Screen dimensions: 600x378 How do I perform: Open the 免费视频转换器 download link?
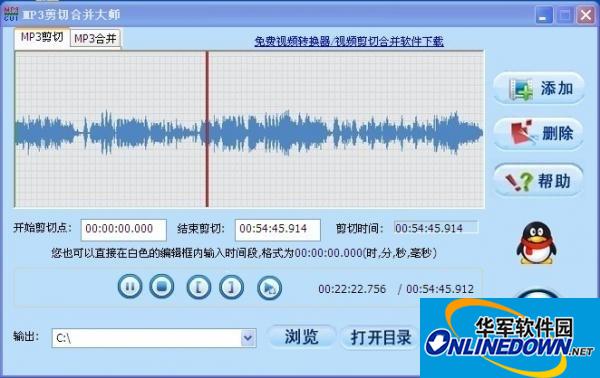(349, 41)
